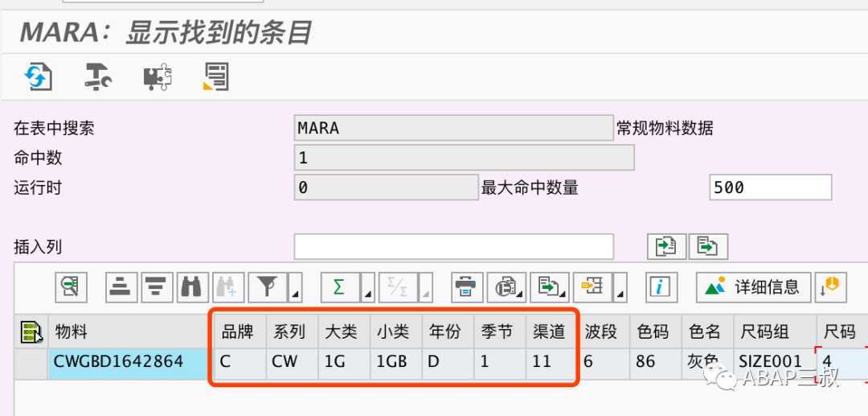This screenshot has height=416, width=868.
Task: Click the 色码 cell with value 86
Action: click(x=656, y=363)
